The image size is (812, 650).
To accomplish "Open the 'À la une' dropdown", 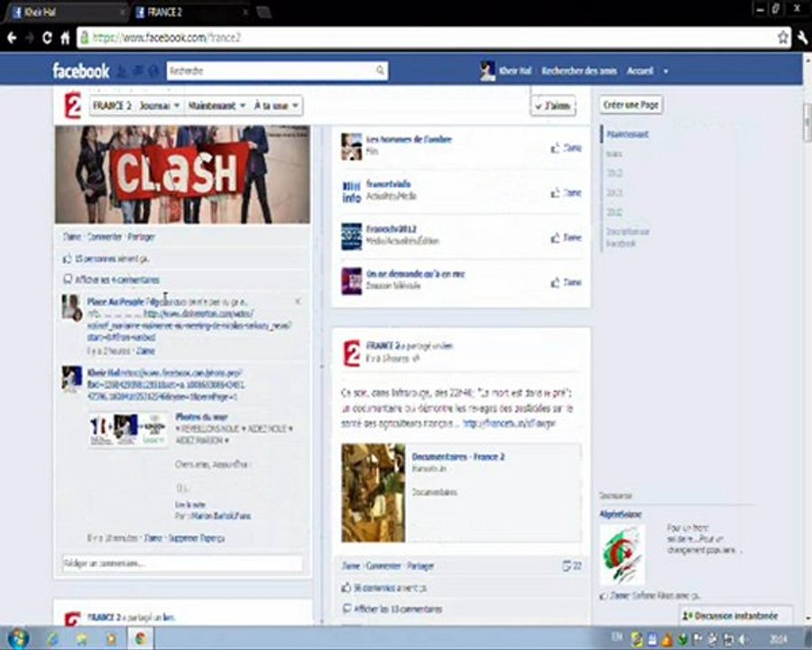I will [x=275, y=106].
